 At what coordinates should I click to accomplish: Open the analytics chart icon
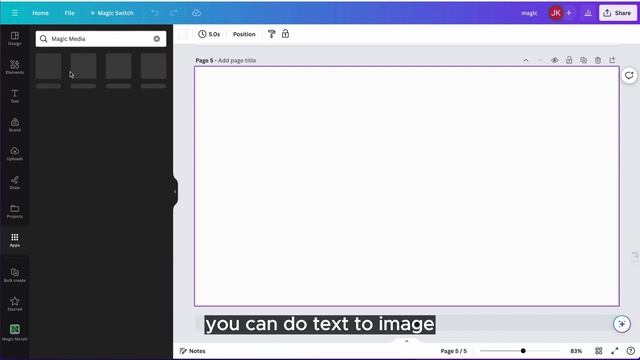click(588, 13)
